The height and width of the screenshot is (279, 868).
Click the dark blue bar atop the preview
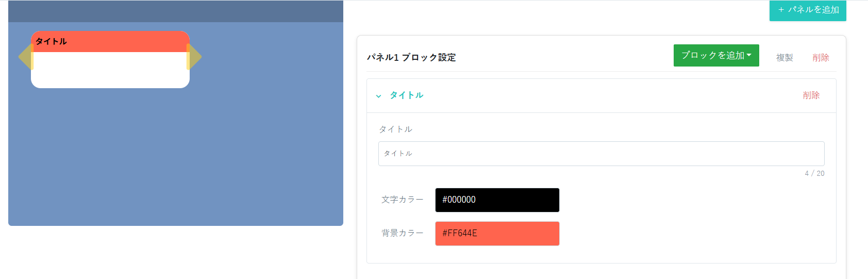[176, 11]
